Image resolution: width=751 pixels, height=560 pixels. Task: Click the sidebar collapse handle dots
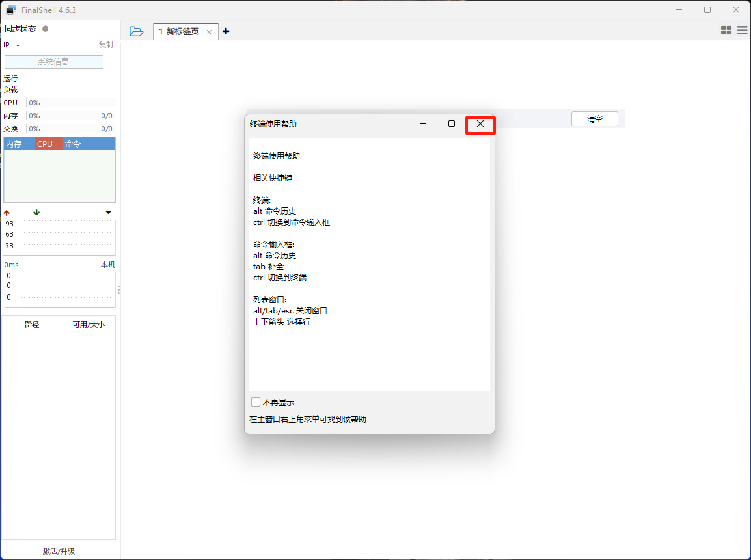tap(118, 290)
